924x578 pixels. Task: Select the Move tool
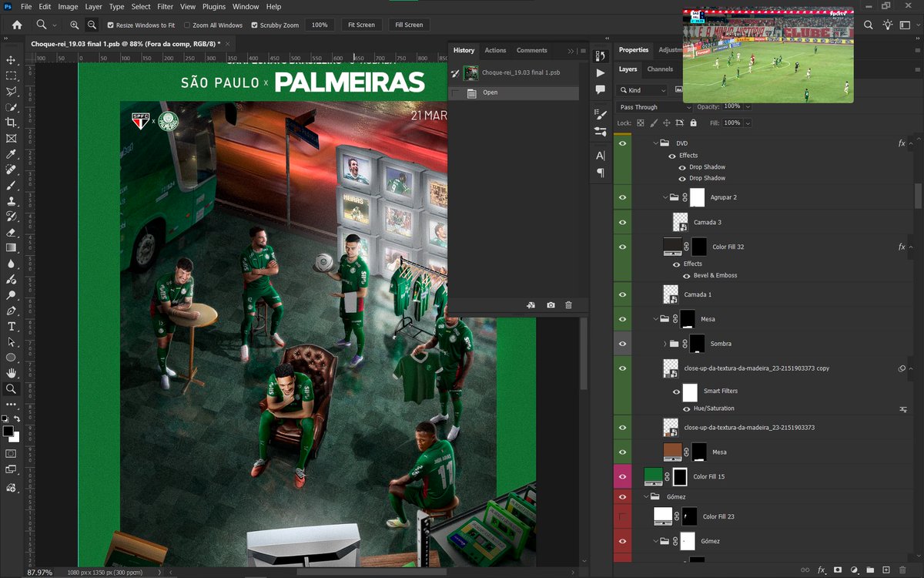pos(11,60)
